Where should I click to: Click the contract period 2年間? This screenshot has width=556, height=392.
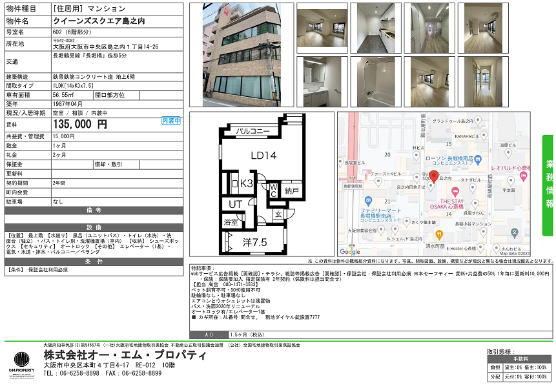click(x=59, y=183)
